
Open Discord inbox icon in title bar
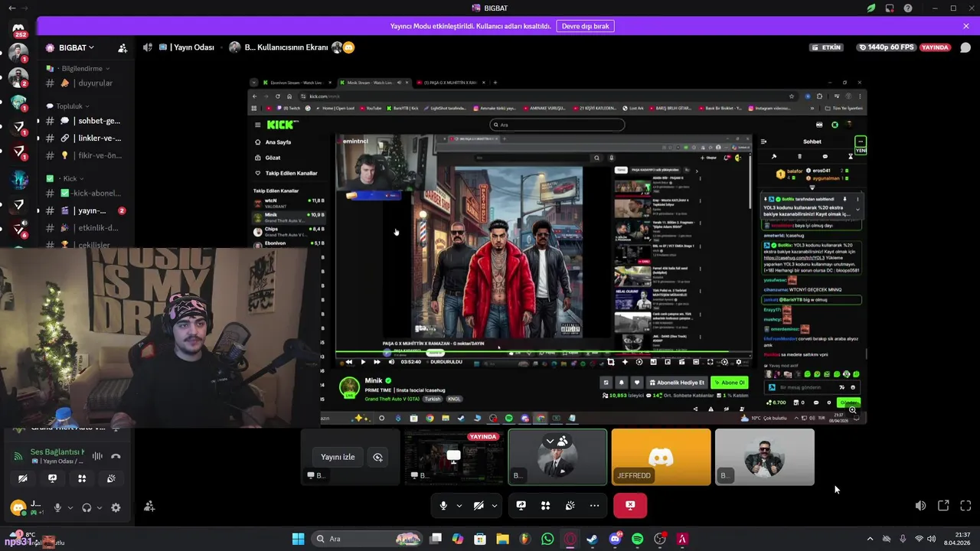890,8
